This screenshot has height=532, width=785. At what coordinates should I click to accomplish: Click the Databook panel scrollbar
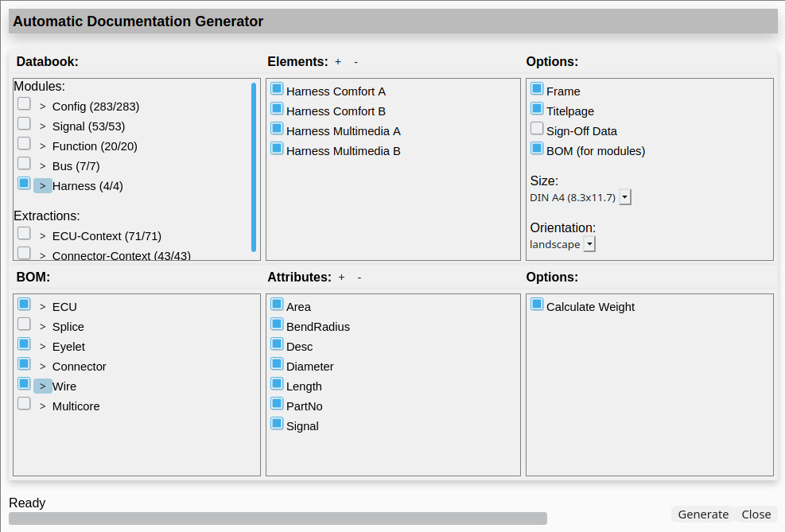254,167
